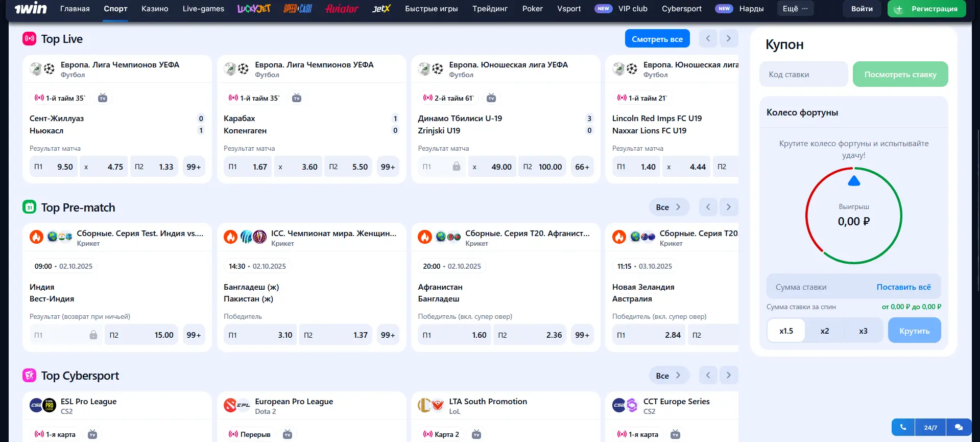980x442 pixels.
Task: Click the Поставить всё link
Action: (x=904, y=287)
